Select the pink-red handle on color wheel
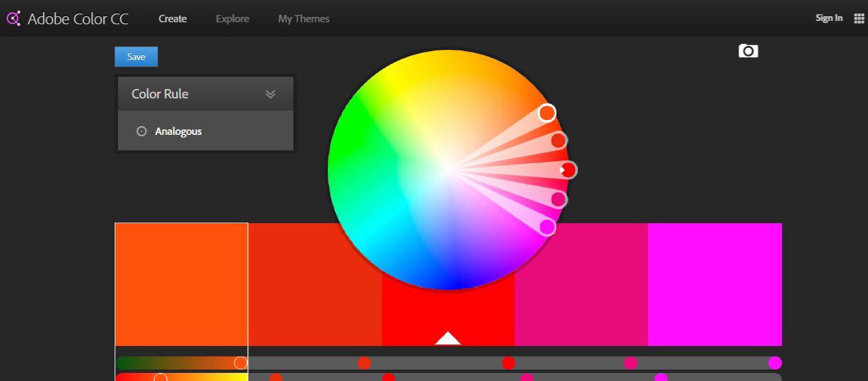868x381 pixels. [558, 200]
